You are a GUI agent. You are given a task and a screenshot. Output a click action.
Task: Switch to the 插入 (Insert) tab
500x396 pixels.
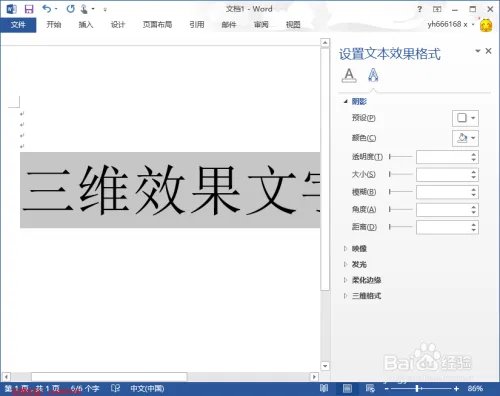tap(86, 25)
